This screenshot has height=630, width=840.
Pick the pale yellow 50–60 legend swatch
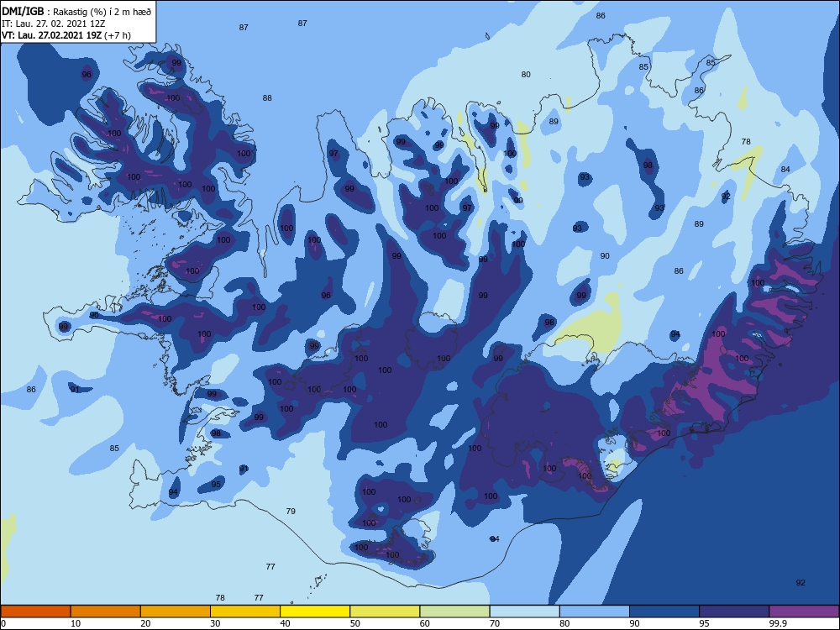tap(386, 612)
